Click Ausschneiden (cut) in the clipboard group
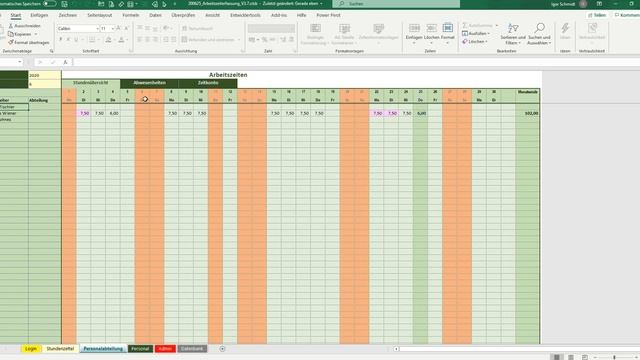This screenshot has width=640, height=360. [x=25, y=26]
